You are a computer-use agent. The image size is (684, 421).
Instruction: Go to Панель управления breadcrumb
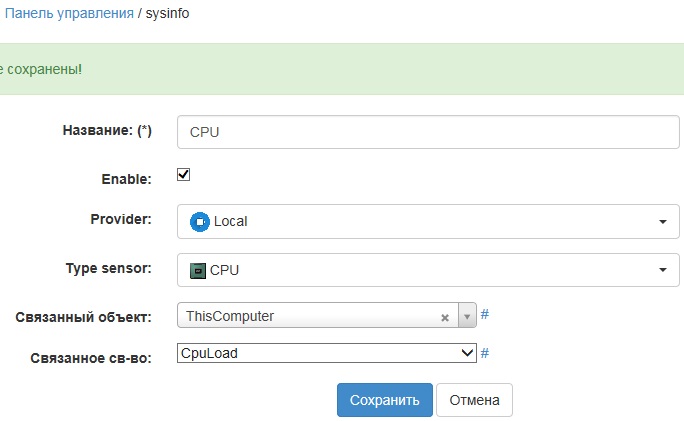[69, 13]
